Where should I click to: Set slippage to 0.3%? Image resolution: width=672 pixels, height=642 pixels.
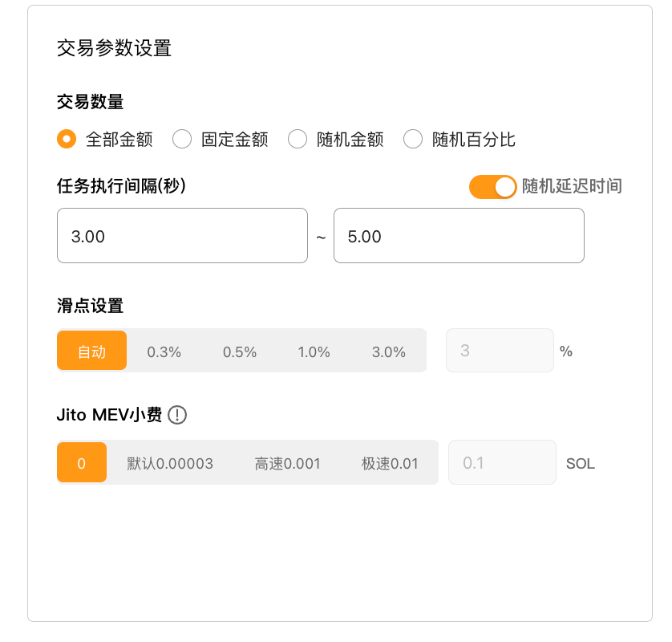point(164,351)
